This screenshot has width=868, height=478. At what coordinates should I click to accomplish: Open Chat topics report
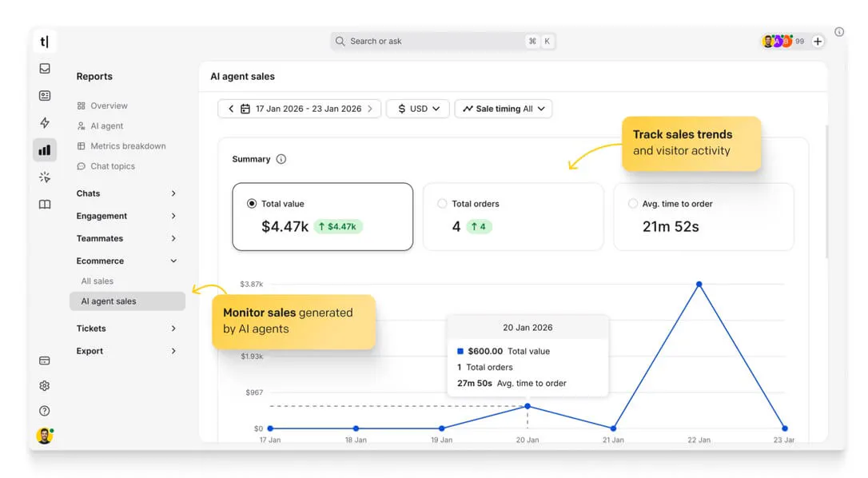point(113,166)
